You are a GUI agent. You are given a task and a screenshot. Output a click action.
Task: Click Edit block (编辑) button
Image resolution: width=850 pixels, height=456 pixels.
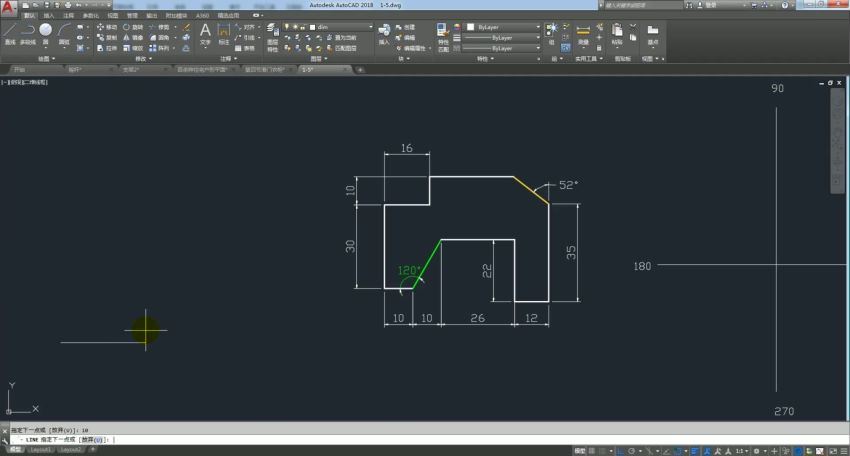[405, 37]
